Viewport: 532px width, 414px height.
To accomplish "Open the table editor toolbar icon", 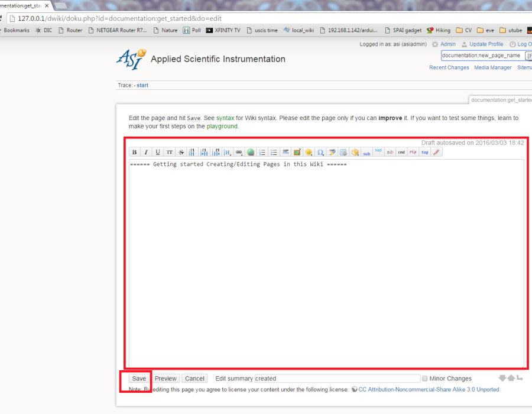I will click(x=343, y=153).
